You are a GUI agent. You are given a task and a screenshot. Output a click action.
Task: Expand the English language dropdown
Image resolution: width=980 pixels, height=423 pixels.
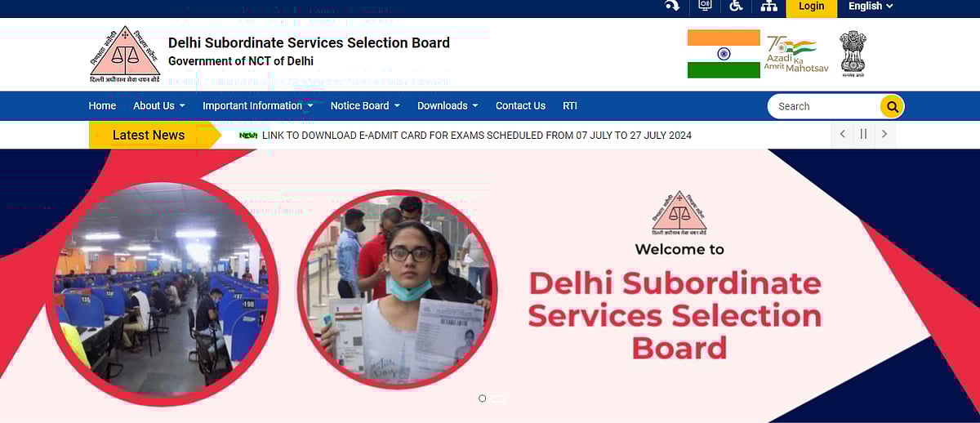pos(871,6)
